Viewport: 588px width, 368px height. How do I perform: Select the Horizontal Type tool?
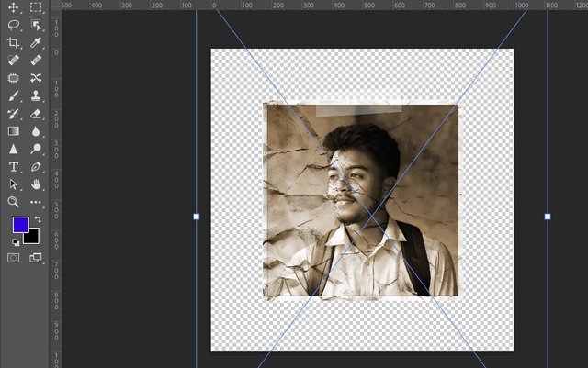click(x=14, y=167)
